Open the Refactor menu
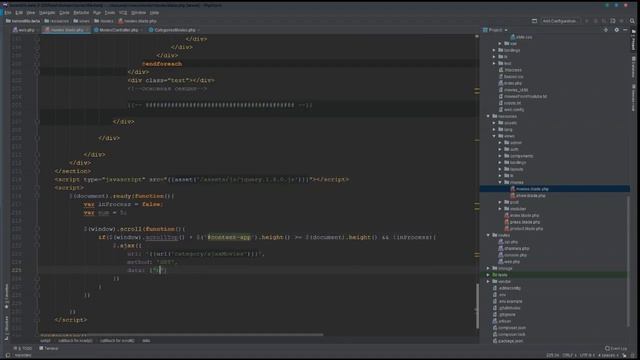This screenshot has height=360, width=640. 81,13
